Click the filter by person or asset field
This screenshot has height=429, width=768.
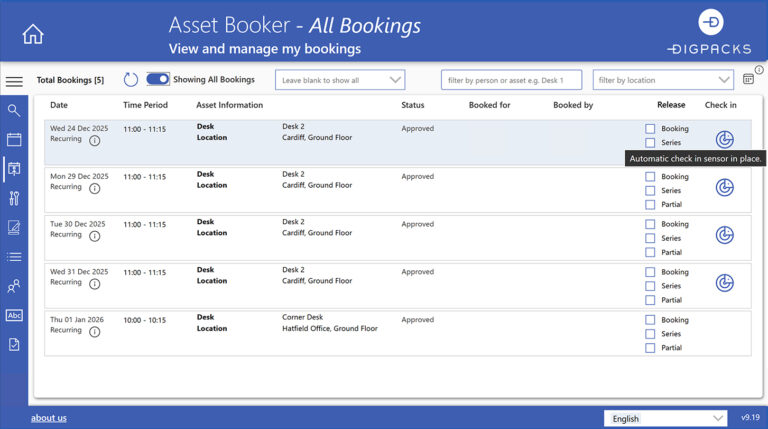tap(511, 80)
